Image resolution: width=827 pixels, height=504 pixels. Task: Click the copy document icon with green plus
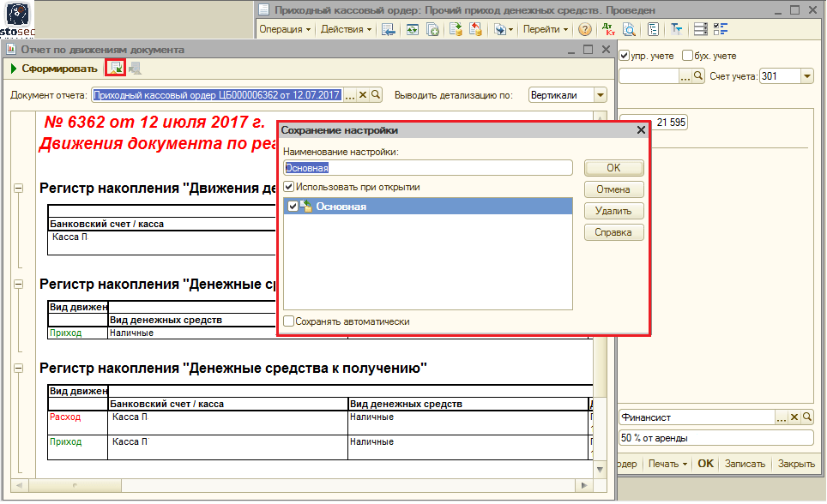click(432, 29)
